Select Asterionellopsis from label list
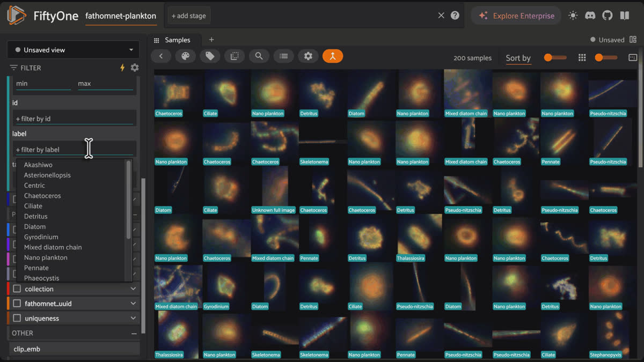This screenshot has width=644, height=362. click(x=47, y=175)
